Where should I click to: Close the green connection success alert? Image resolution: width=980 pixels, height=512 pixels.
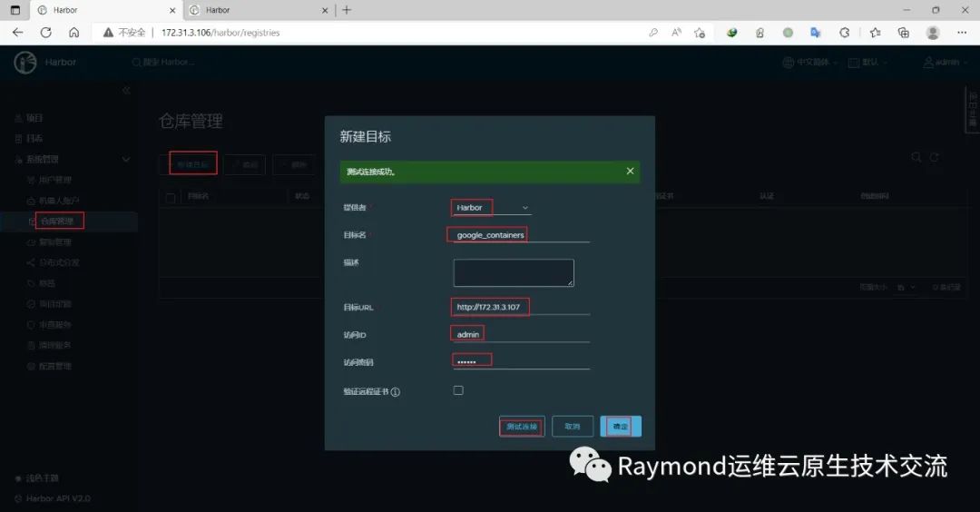[630, 172]
